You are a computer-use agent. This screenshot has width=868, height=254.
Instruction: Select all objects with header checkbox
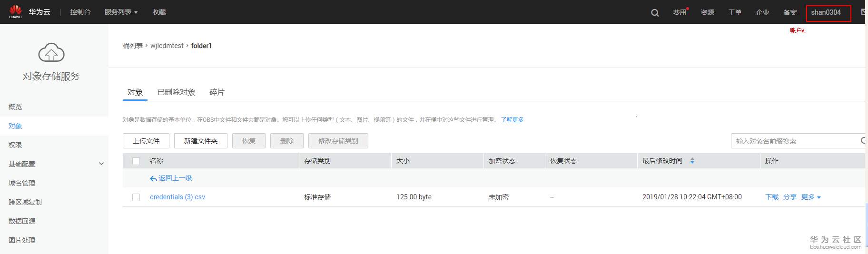coord(136,161)
